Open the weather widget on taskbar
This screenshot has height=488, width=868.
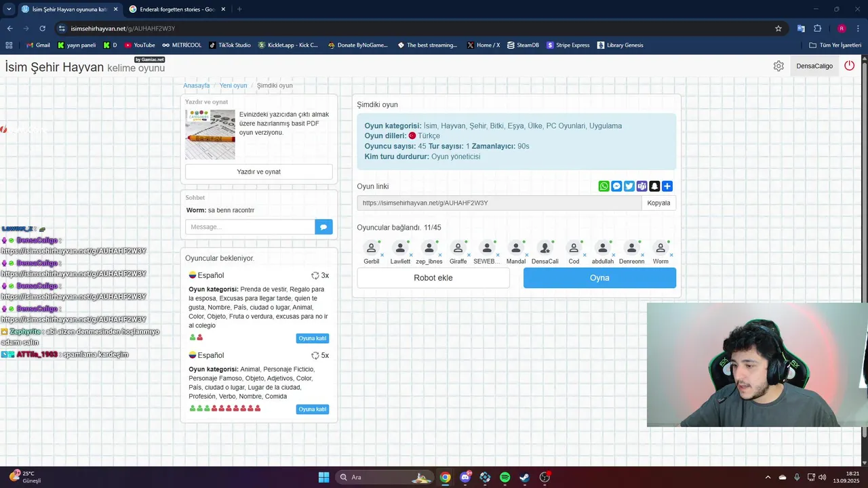26,477
